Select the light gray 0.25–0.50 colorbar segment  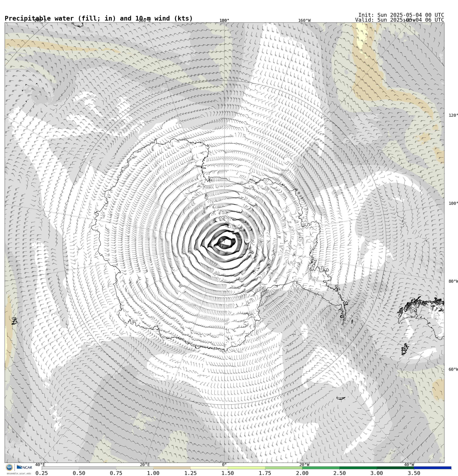60,468
